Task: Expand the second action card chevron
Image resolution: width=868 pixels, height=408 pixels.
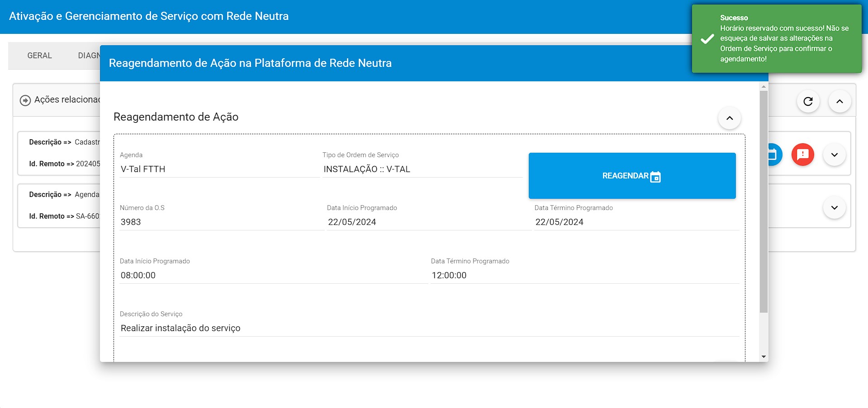Action: point(834,207)
